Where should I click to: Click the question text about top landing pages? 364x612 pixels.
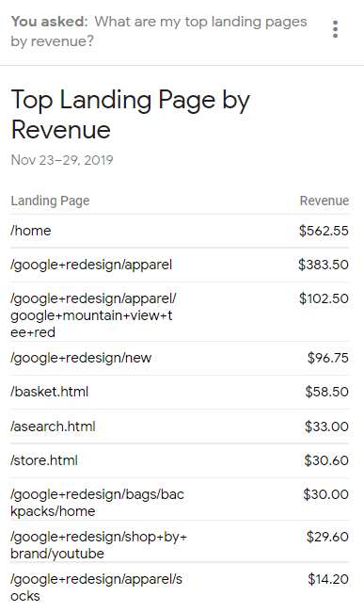click(159, 31)
